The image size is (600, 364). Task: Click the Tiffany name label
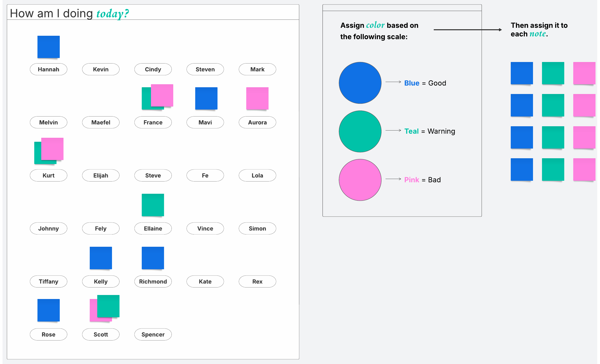48,281
